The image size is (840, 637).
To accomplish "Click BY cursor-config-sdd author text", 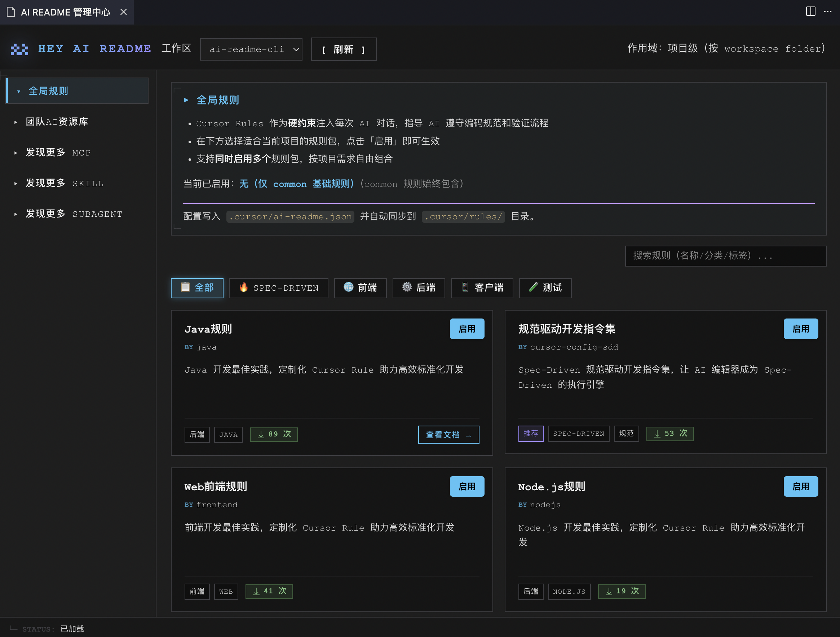I will point(568,347).
